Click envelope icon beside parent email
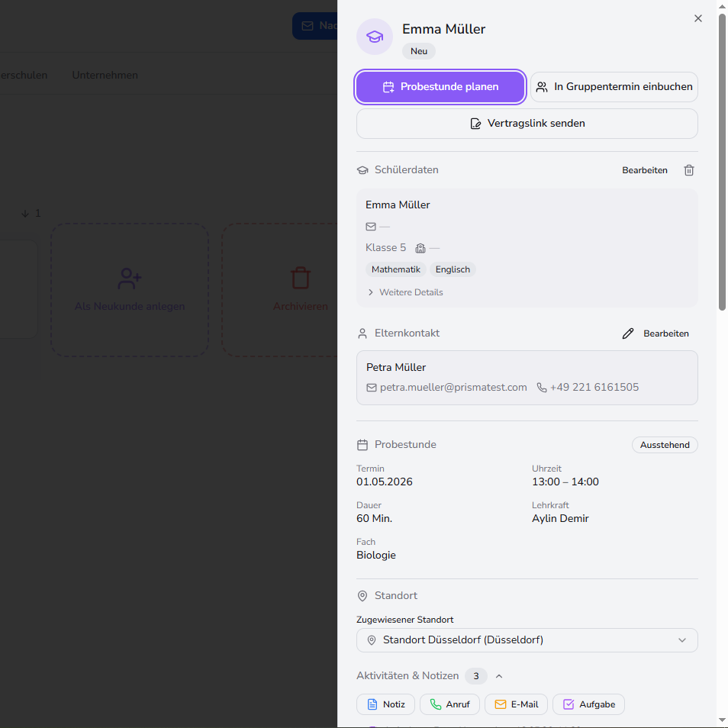This screenshot has height=728, width=728. tap(372, 388)
